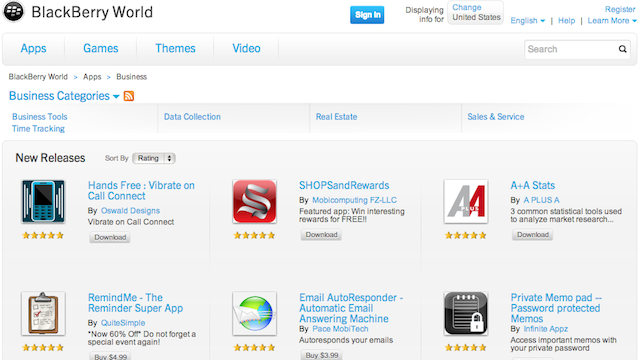View developer Infinite Appz

(x=545, y=329)
